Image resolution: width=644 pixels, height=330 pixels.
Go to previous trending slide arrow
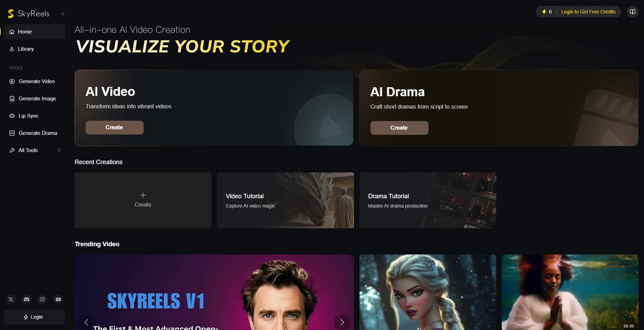point(86,322)
